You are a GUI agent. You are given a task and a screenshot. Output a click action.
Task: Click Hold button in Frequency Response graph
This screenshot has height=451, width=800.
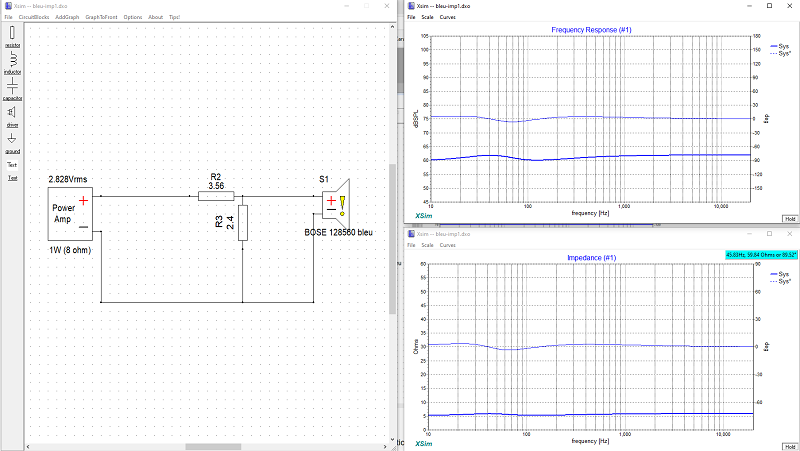coord(790,219)
